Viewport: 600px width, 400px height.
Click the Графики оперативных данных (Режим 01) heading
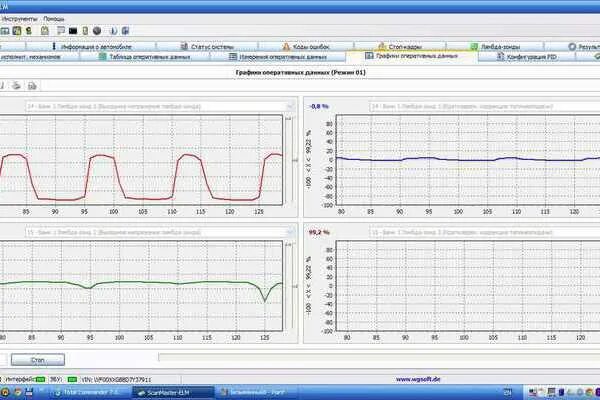click(301, 72)
